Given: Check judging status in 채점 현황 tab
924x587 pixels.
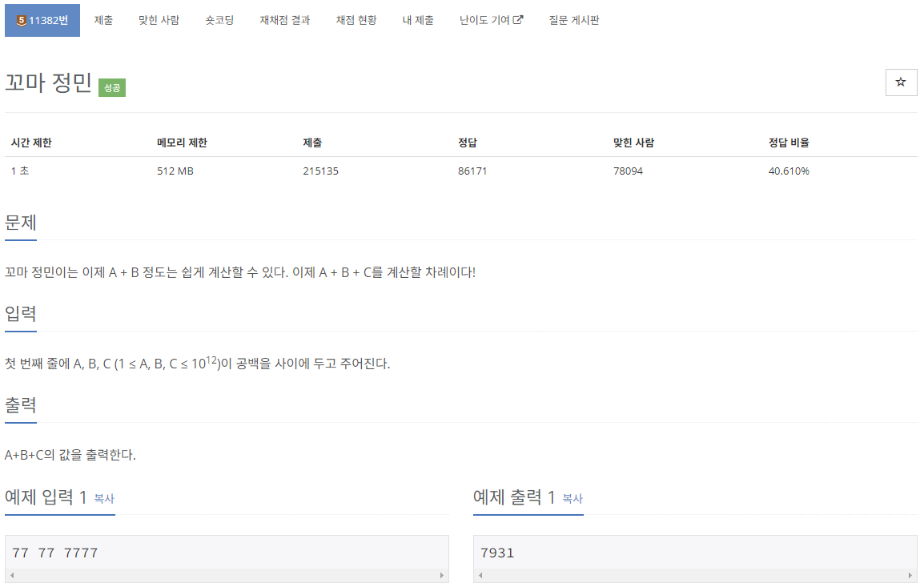Looking at the screenshot, I should (356, 20).
